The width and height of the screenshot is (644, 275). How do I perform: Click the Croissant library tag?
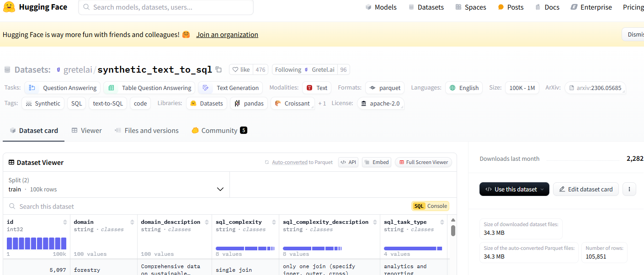point(292,103)
